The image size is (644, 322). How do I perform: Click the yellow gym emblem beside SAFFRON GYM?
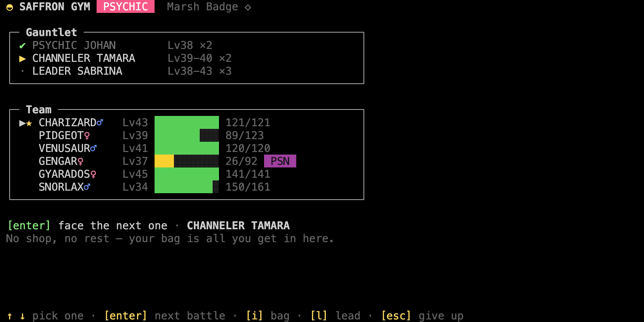tap(10, 7)
